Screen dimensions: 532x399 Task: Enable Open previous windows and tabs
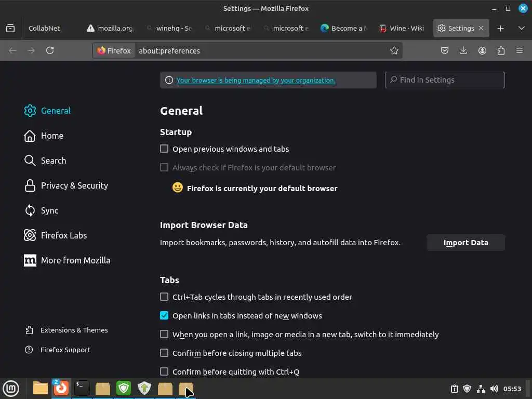coord(164,149)
